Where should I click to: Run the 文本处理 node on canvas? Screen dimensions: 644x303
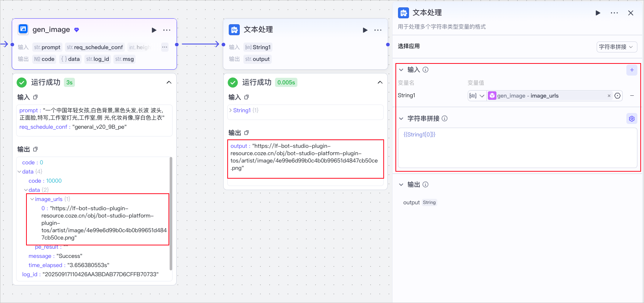pyautogui.click(x=365, y=30)
